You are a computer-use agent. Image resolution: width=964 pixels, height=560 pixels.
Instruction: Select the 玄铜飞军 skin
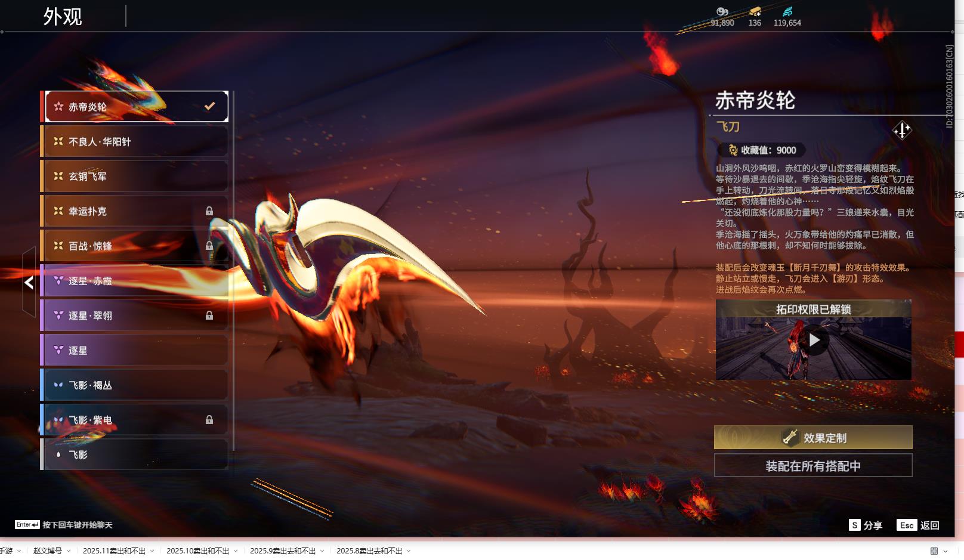[136, 177]
